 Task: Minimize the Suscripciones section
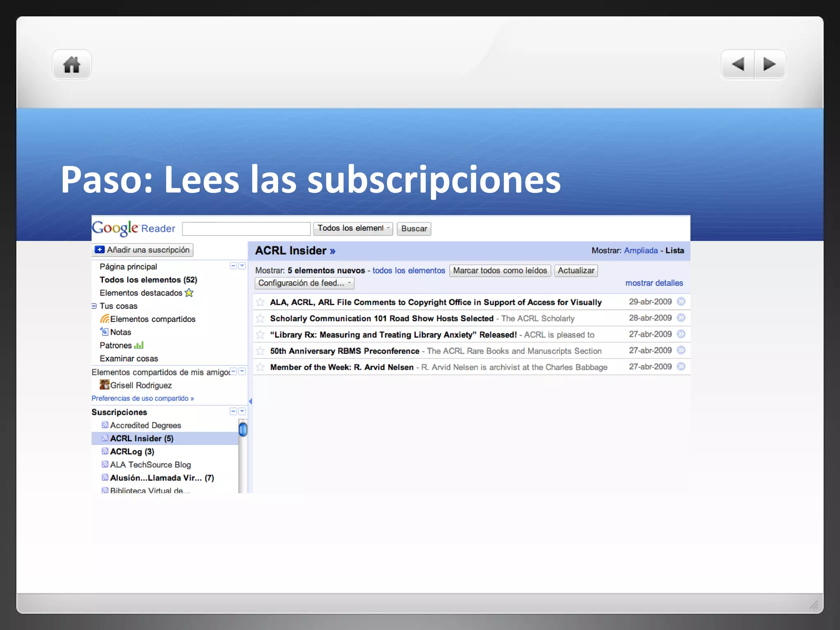point(233,411)
